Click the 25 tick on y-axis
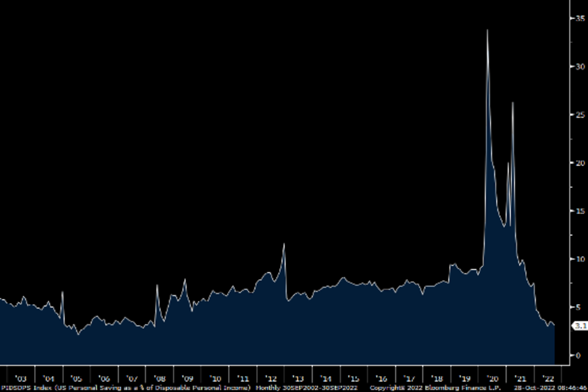 tap(581, 114)
